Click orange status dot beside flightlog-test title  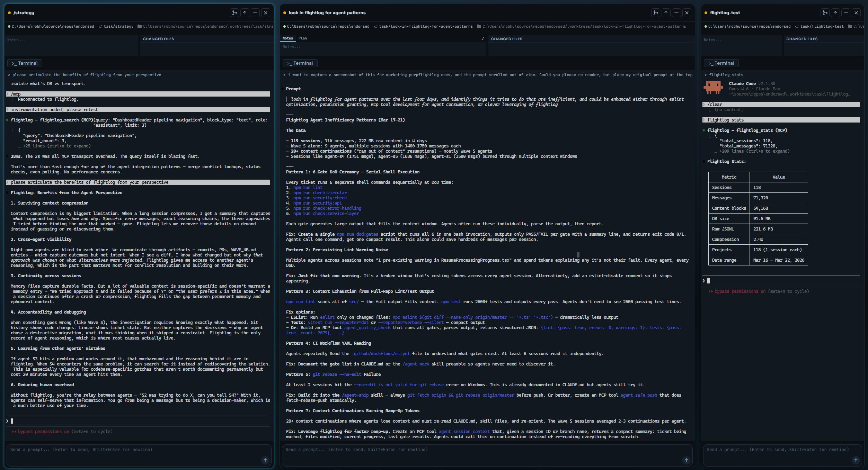point(706,13)
